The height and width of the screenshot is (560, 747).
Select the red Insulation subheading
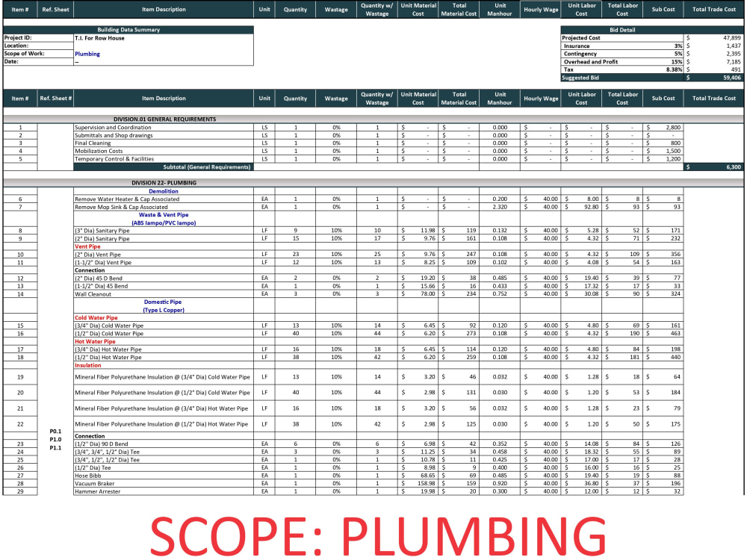pos(87,365)
